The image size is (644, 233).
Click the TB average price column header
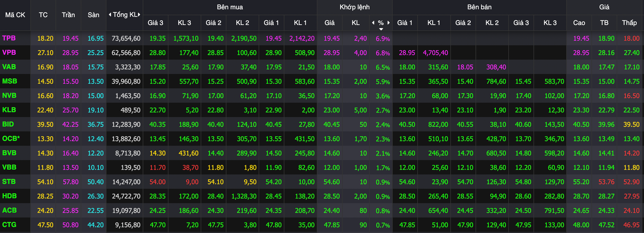tap(604, 23)
